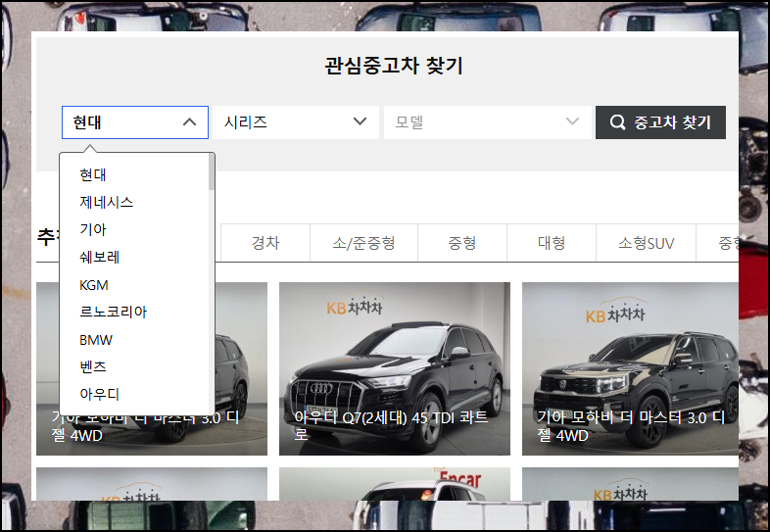Click the down chevron in 시리즈 dropdown

tap(360, 121)
